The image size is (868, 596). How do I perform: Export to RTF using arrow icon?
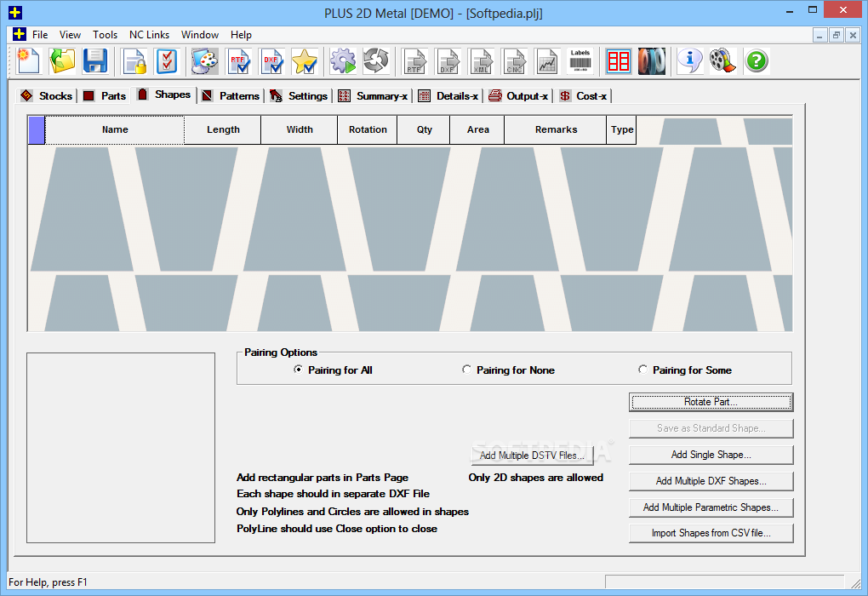[x=414, y=61]
